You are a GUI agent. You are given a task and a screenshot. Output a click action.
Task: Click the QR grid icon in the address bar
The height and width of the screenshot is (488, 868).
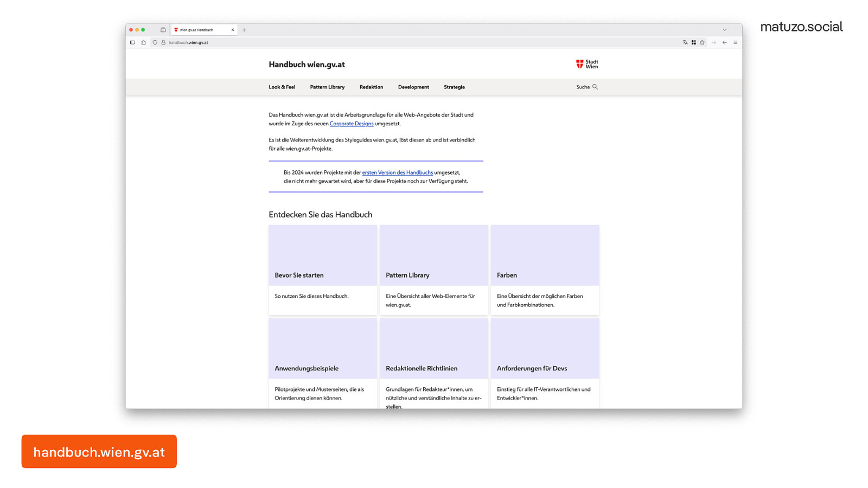[693, 42]
